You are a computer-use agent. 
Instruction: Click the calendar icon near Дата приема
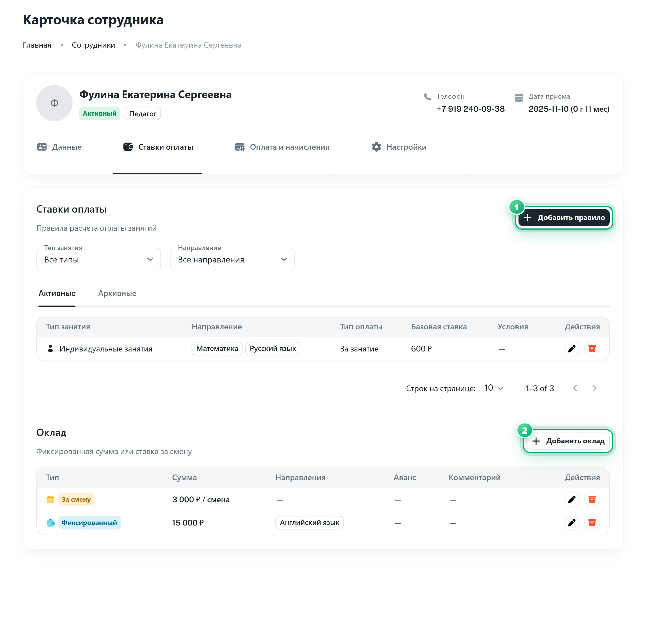pyautogui.click(x=518, y=97)
